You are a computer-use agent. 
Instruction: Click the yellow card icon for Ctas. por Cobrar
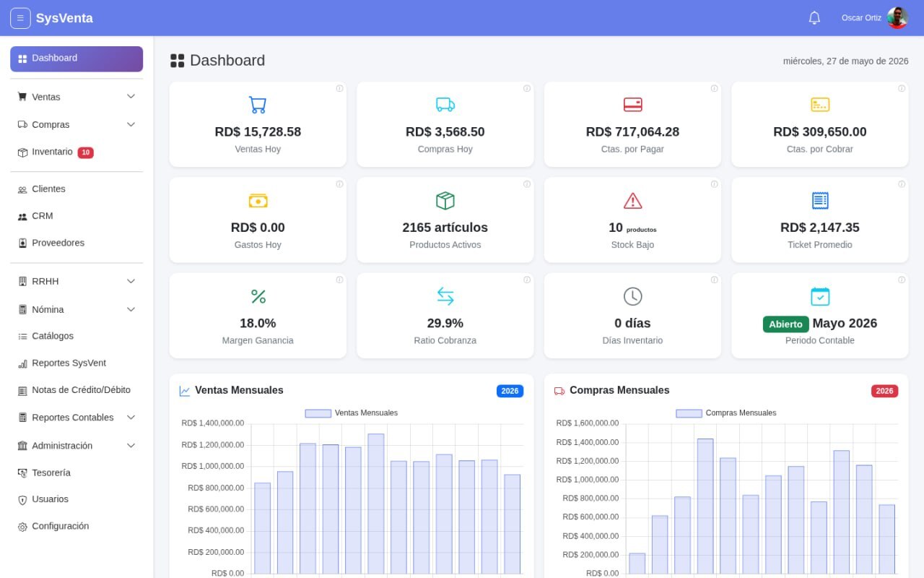[x=820, y=105]
